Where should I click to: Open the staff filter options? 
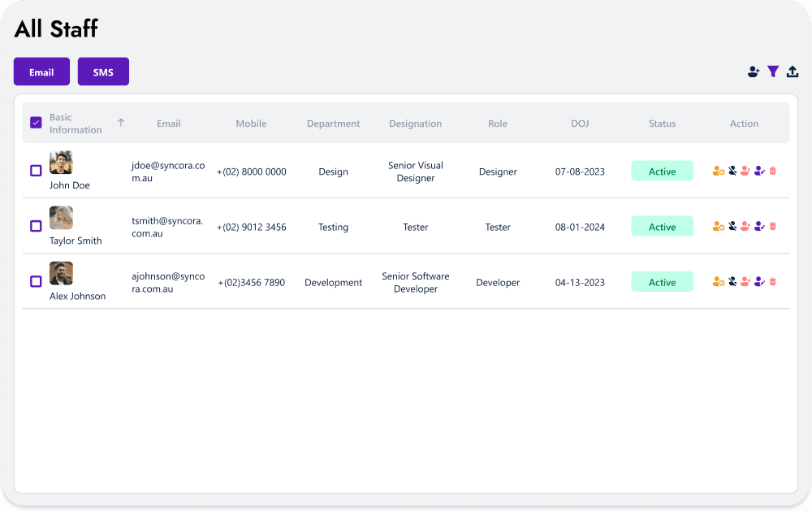pos(773,72)
